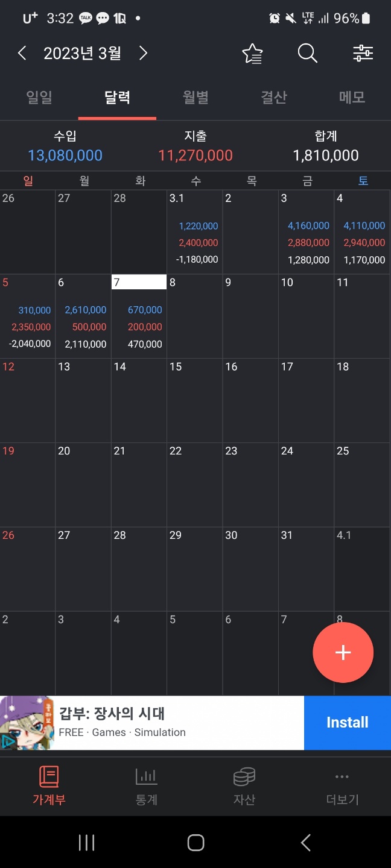Tap the search magnifier icon
This screenshot has width=391, height=868.
point(307,54)
